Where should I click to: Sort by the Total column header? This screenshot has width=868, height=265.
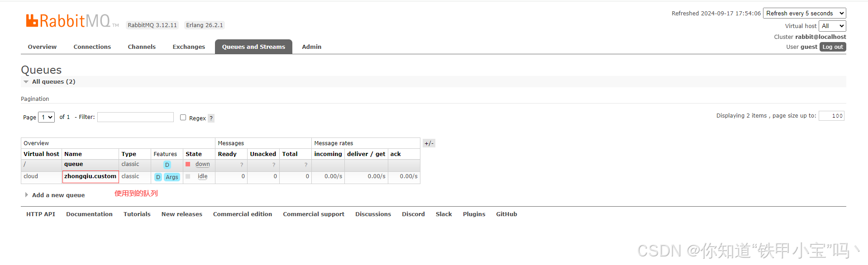pos(290,154)
